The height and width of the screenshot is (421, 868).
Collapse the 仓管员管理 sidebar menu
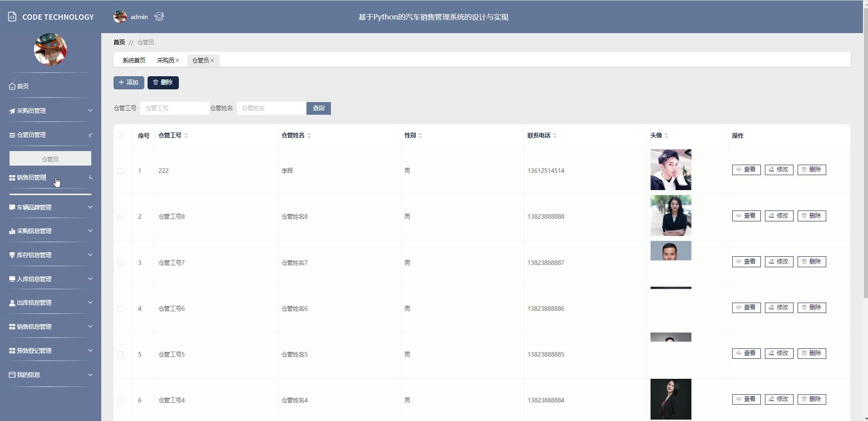point(90,135)
